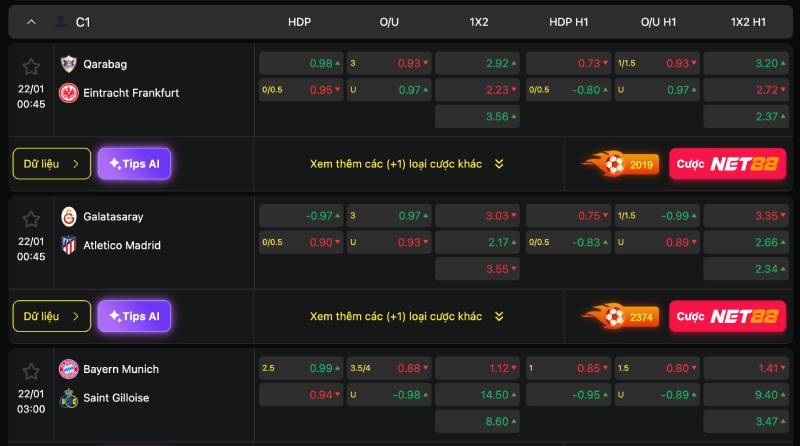Screen dimensions: 800x446
Task: Click the Saint Gilloise team logo
Action: pos(68,398)
